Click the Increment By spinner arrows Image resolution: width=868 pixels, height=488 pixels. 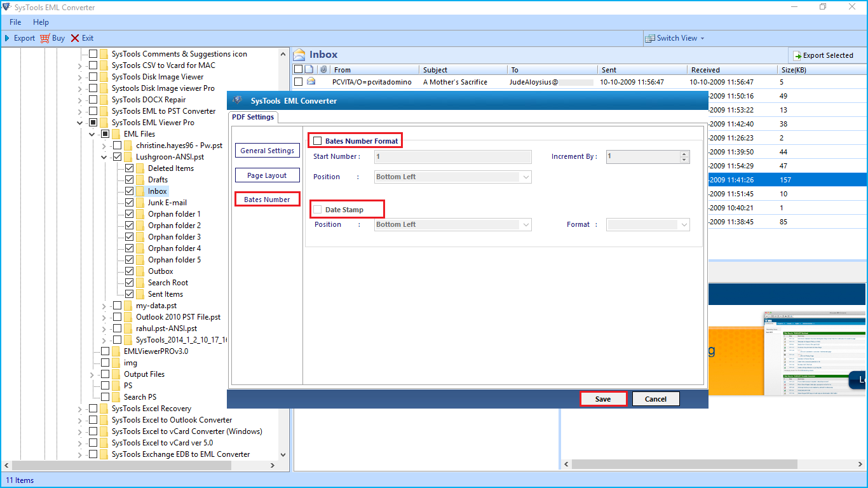tap(684, 156)
